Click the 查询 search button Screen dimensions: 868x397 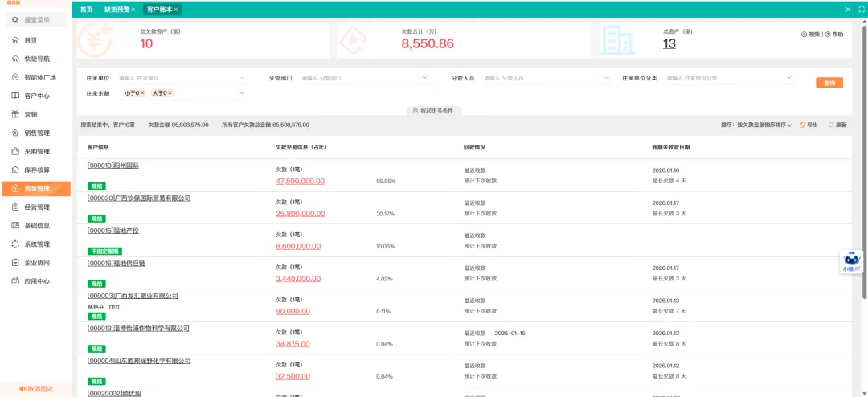click(x=829, y=83)
